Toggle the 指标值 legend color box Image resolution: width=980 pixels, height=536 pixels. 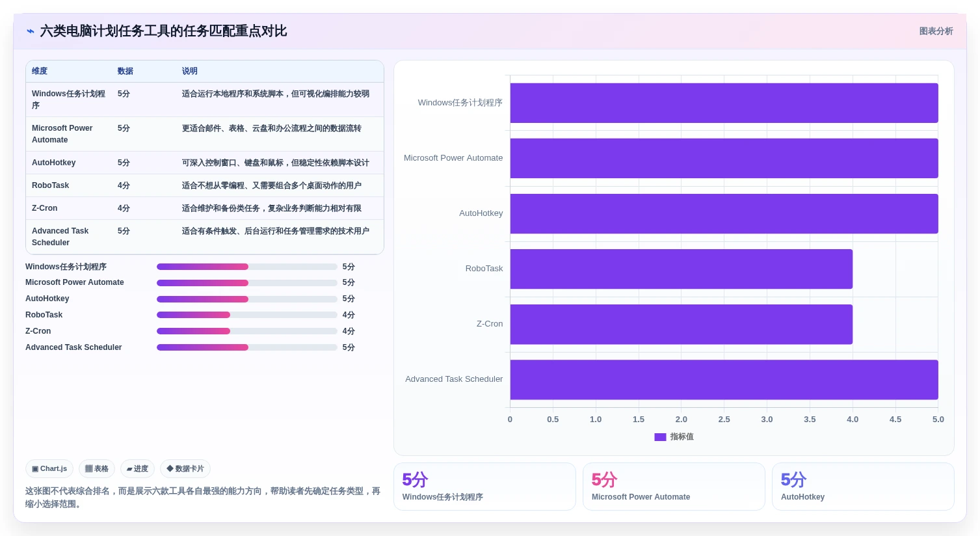coord(660,437)
